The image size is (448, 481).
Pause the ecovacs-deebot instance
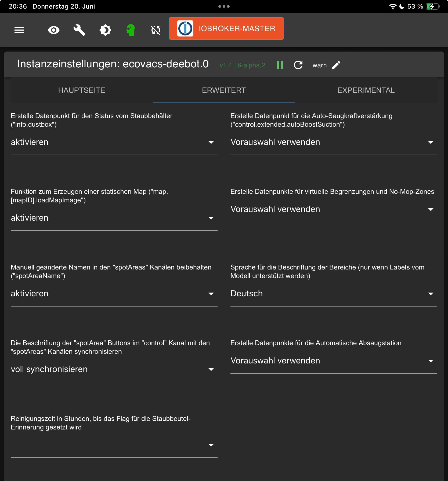click(x=280, y=65)
